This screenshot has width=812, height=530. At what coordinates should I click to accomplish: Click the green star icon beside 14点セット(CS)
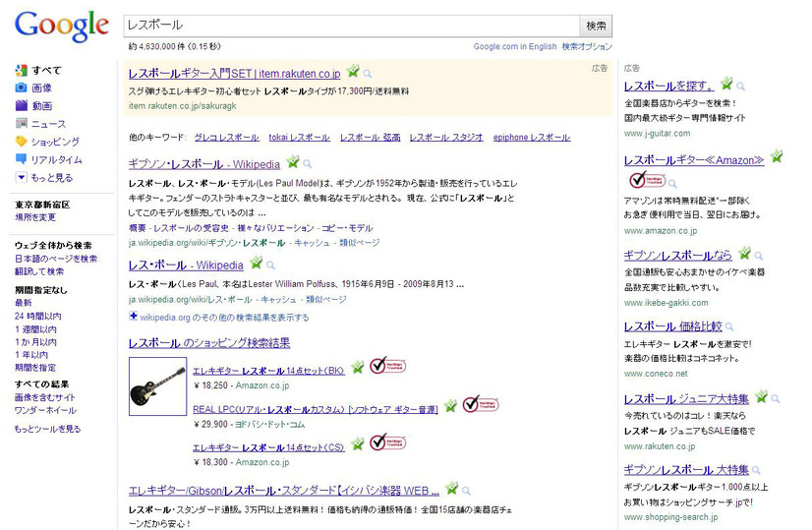point(357,443)
